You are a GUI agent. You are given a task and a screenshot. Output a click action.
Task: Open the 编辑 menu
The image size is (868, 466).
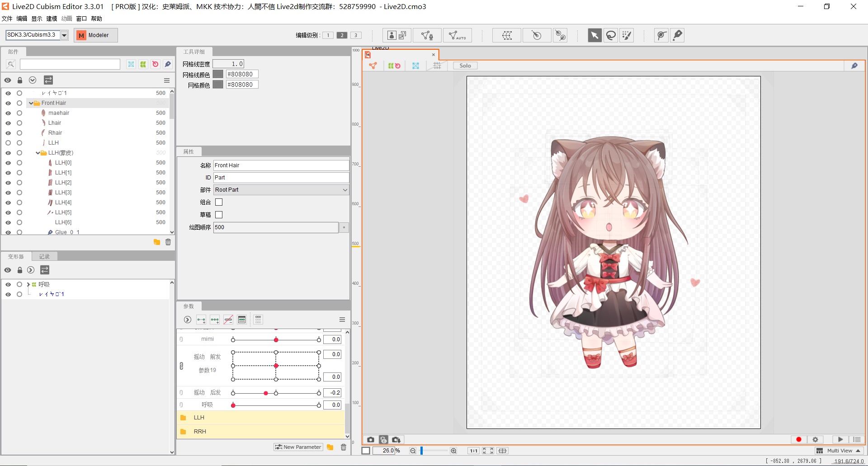[22, 19]
